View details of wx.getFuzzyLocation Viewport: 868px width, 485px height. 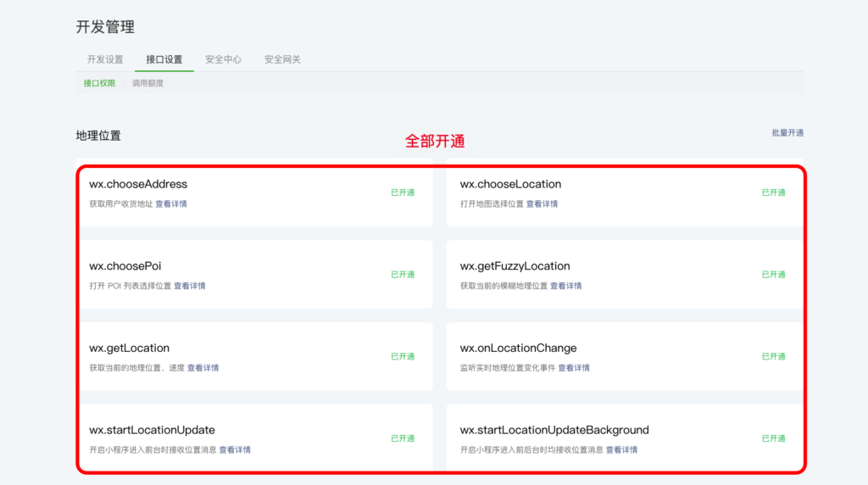pyautogui.click(x=565, y=287)
